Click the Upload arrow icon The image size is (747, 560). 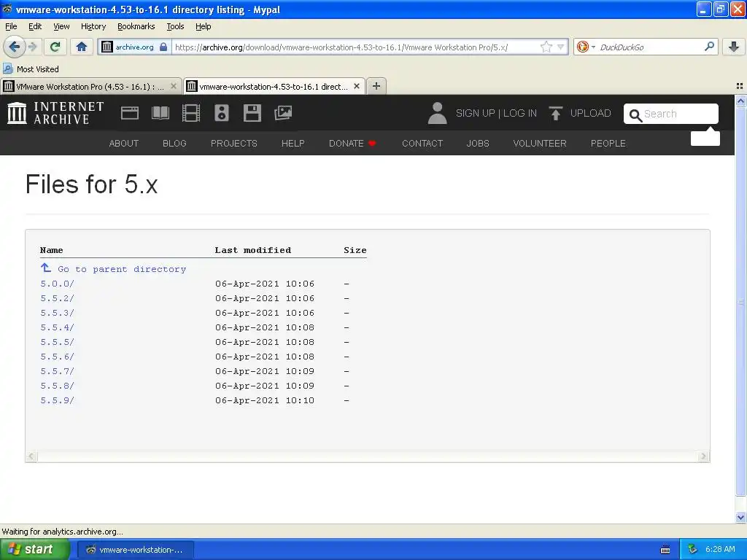coord(555,113)
